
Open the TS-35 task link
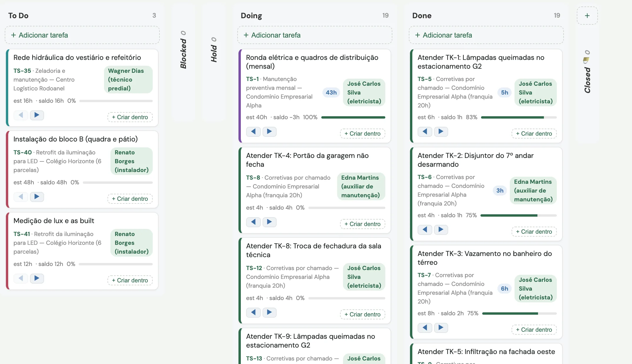[x=22, y=71]
